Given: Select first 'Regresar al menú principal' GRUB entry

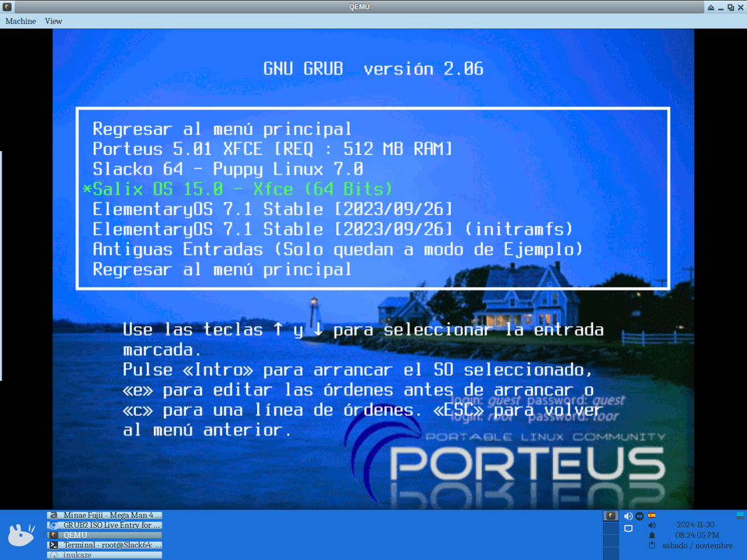Looking at the screenshot, I should coord(222,129).
